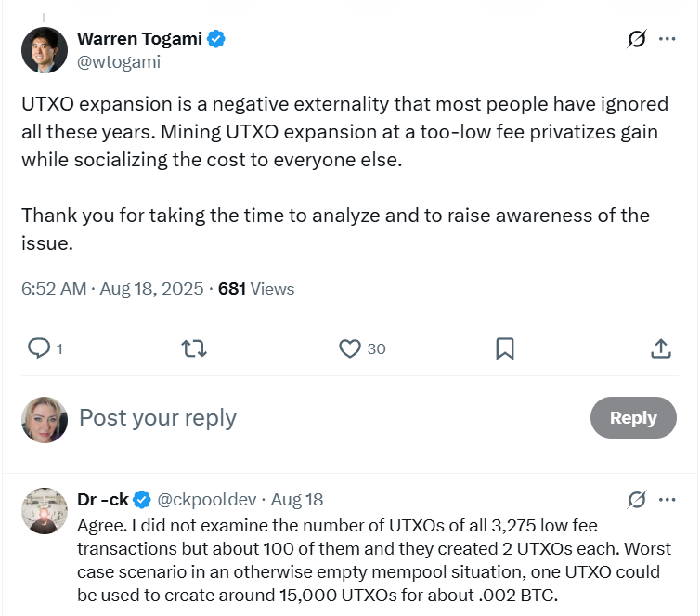The height and width of the screenshot is (616, 700).
Task: Click the Grok icon on Dr -ck's reply
Action: point(636,500)
